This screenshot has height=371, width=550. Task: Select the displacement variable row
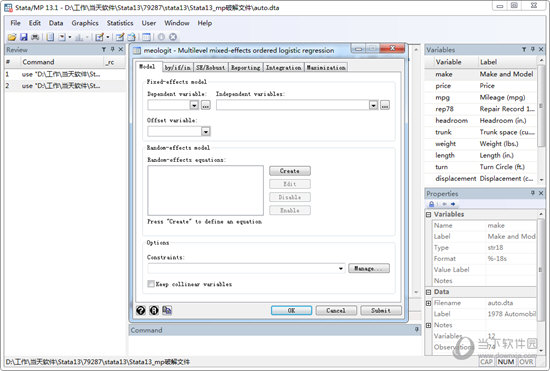tap(481, 178)
